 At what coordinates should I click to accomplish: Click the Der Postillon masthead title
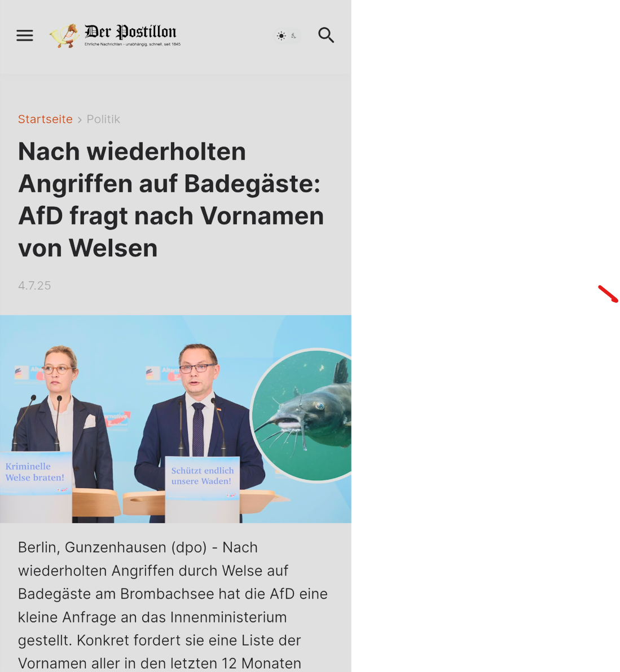point(130,32)
